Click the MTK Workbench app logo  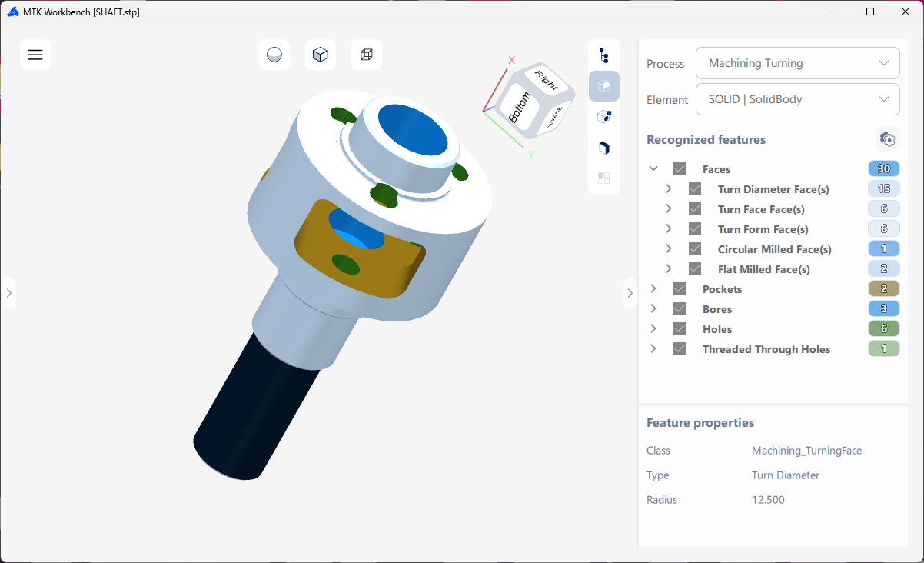click(12, 12)
